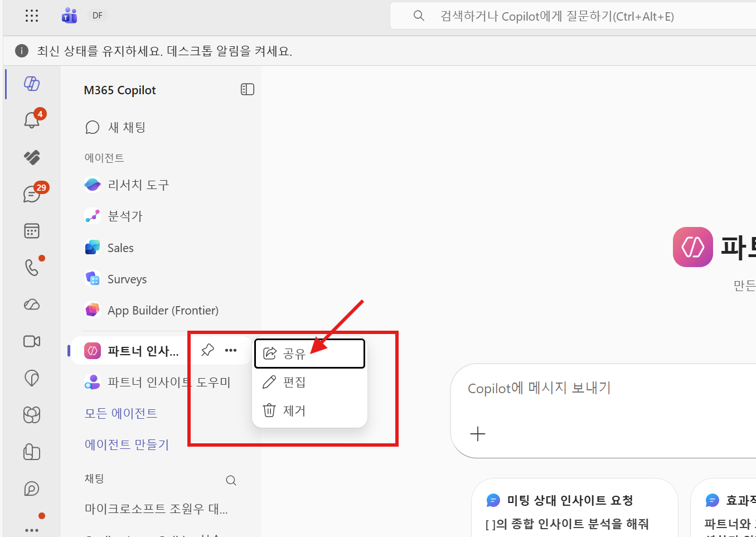This screenshot has height=537, width=756.
Task: Click the 에이전트 만들기 link
Action: pyautogui.click(x=127, y=444)
